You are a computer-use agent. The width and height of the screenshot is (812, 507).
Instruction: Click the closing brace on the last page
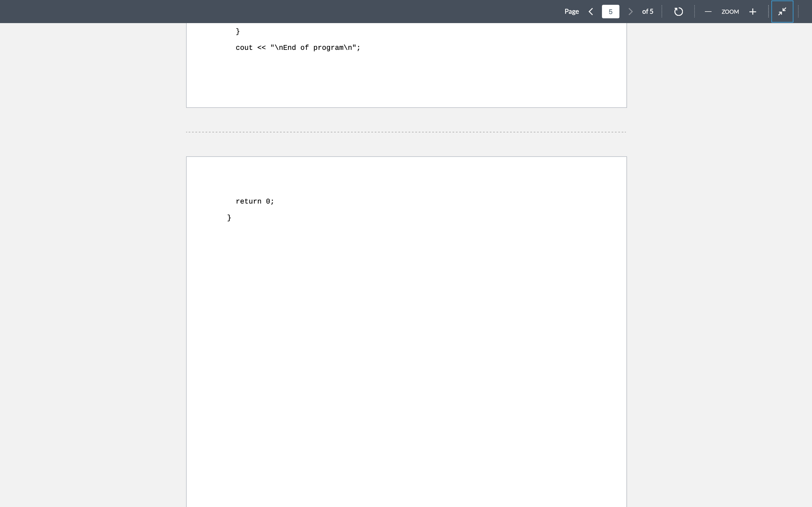pyautogui.click(x=229, y=217)
